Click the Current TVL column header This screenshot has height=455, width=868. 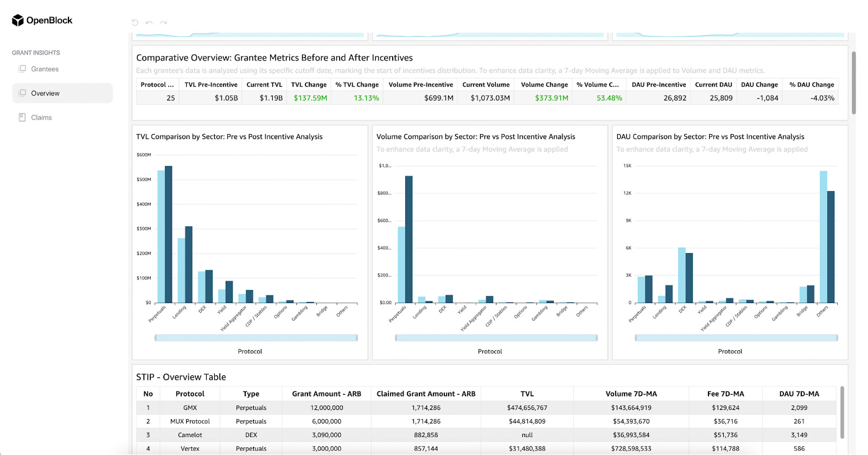[x=264, y=85]
